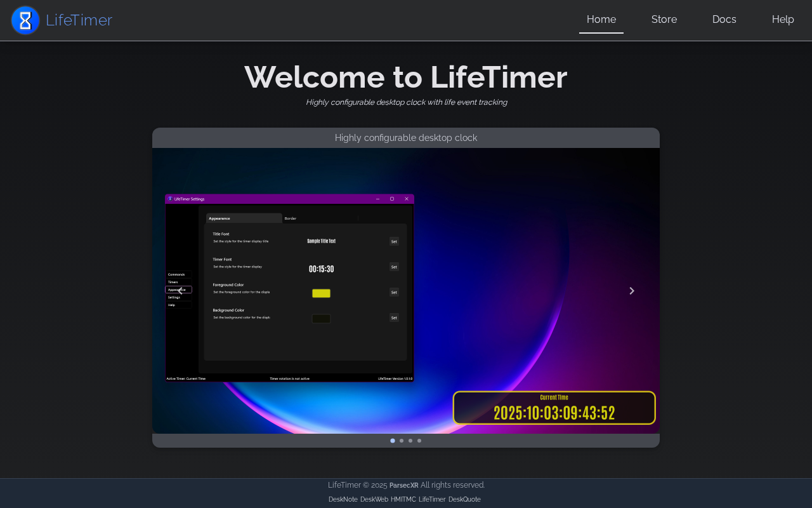The height and width of the screenshot is (508, 812).
Task: Go back with the carousel previous arrow
Action: tap(180, 291)
